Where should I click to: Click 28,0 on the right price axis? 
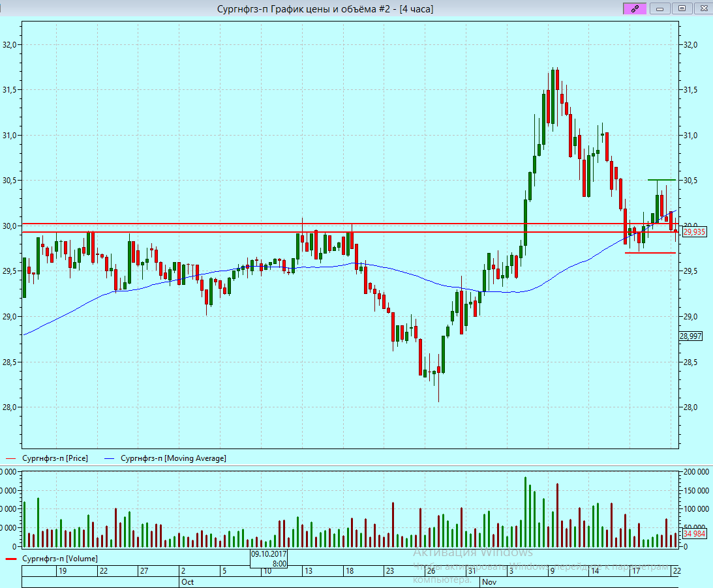coord(690,407)
